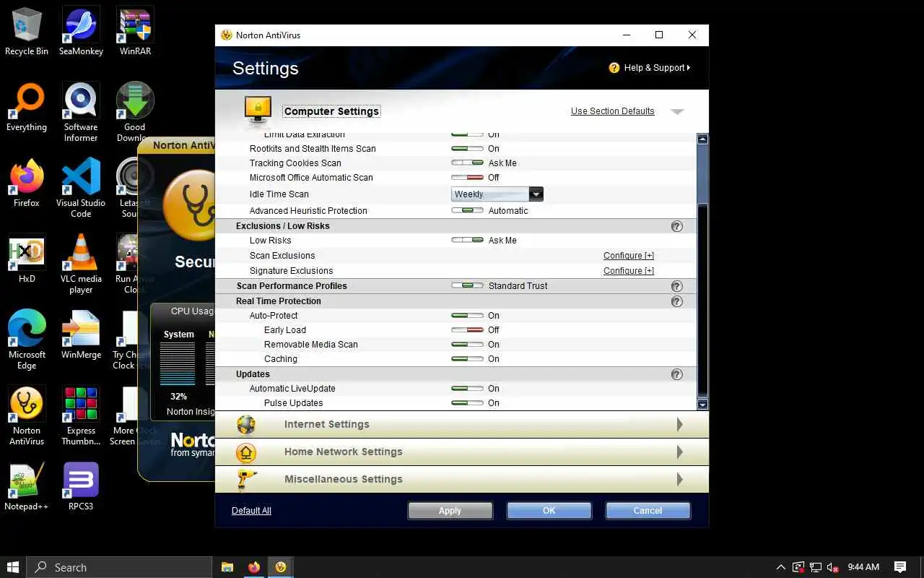Toggle Auto-Protect switch
The width and height of the screenshot is (924, 578).
point(467,316)
